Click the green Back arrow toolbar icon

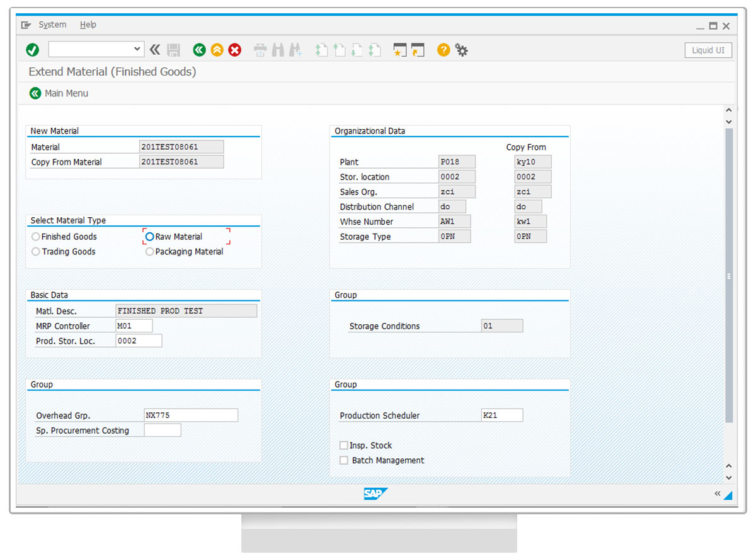pyautogui.click(x=199, y=50)
